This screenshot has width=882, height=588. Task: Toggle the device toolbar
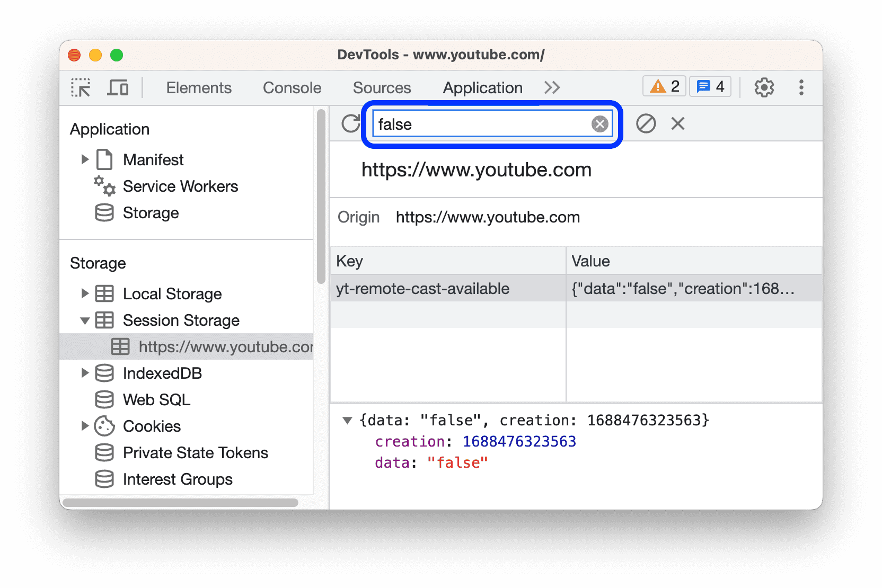point(118,87)
